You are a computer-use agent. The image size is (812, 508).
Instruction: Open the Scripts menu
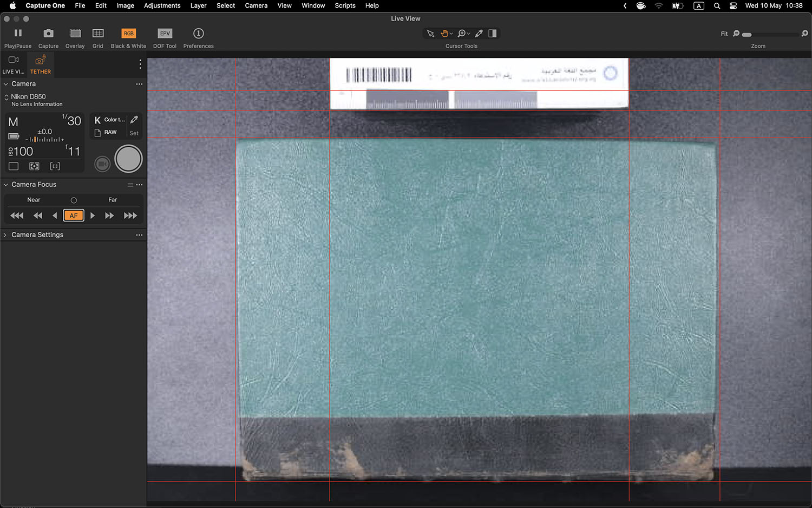[x=345, y=5]
